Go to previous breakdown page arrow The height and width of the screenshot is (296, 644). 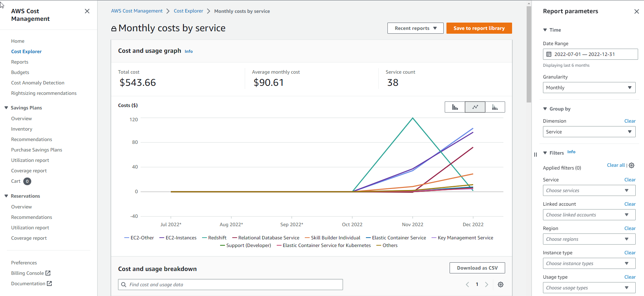(467, 285)
